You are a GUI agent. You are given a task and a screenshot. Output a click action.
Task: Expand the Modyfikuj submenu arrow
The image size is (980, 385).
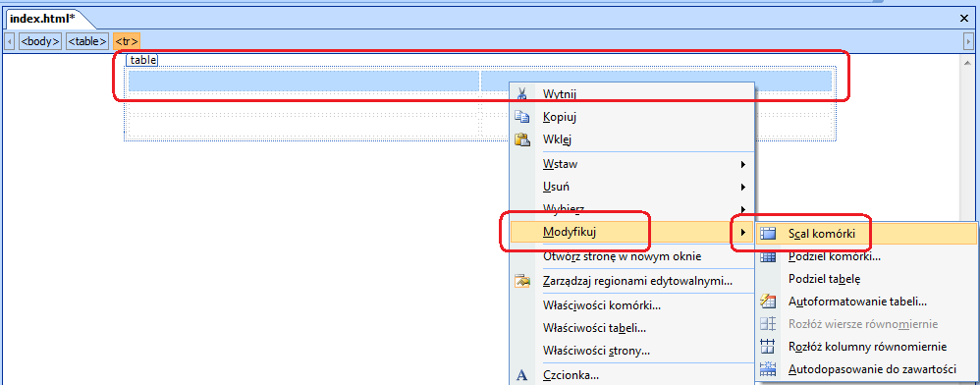[x=743, y=233]
